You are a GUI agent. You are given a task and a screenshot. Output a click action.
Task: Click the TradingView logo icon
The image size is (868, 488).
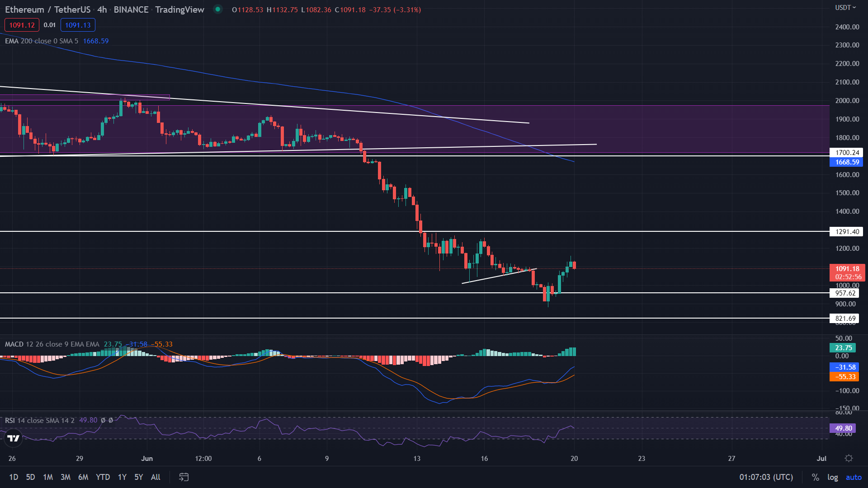coord(14,438)
